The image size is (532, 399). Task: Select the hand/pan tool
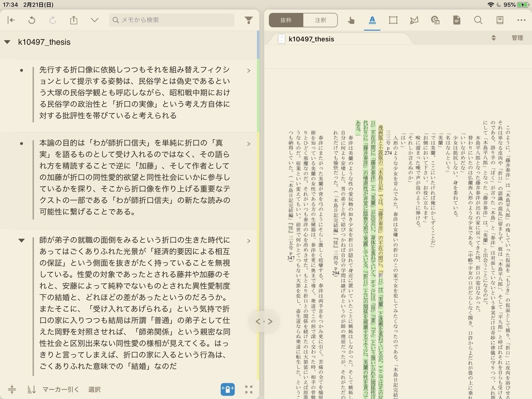coord(351,20)
